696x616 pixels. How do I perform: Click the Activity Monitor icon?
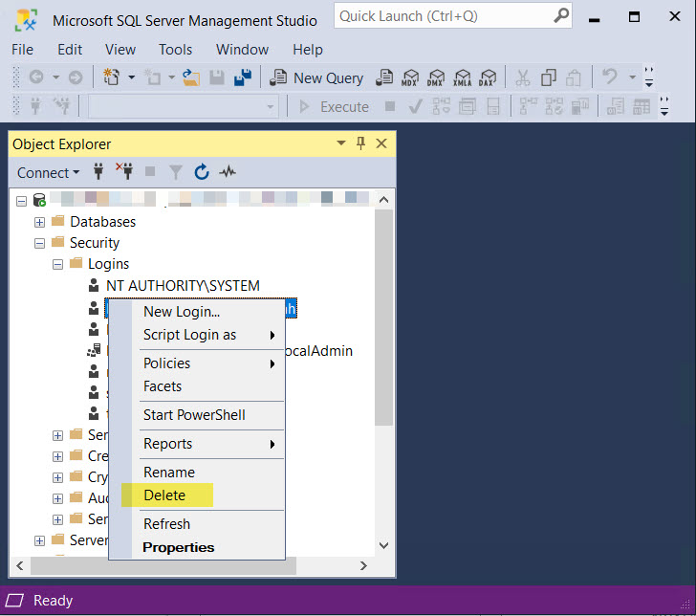(228, 171)
